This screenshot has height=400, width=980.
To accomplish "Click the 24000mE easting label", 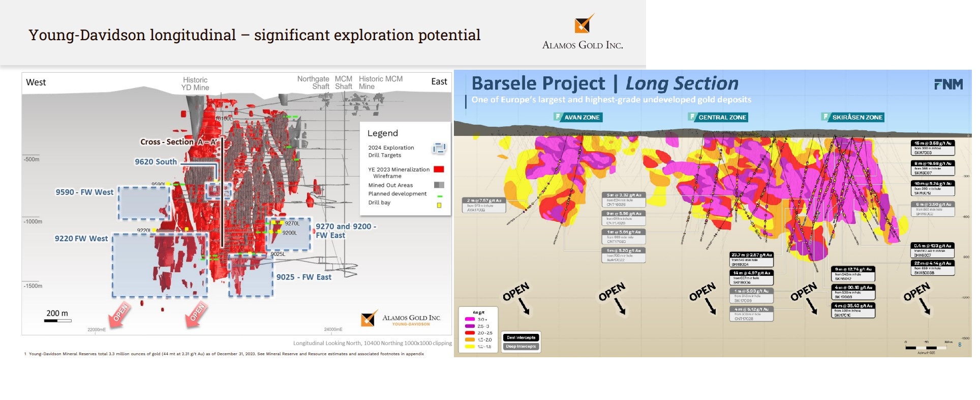I will (333, 329).
